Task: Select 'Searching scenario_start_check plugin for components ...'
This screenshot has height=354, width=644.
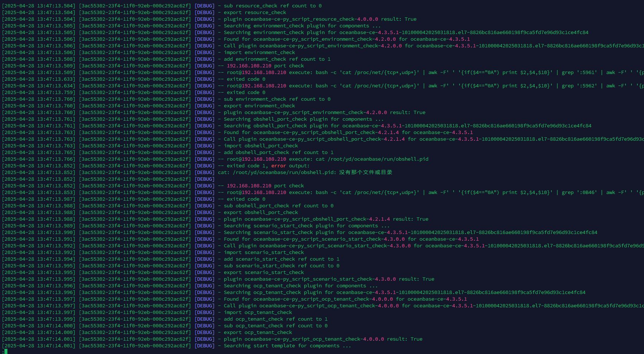Action: [307, 226]
